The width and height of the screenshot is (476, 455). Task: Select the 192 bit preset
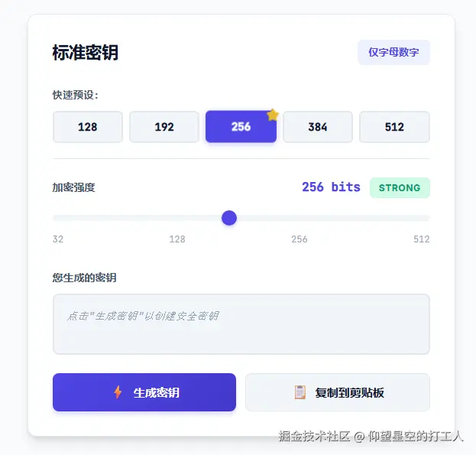pos(164,127)
